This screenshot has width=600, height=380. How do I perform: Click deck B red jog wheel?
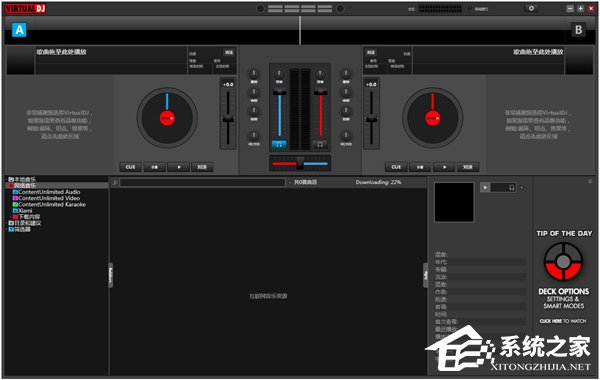[433, 118]
